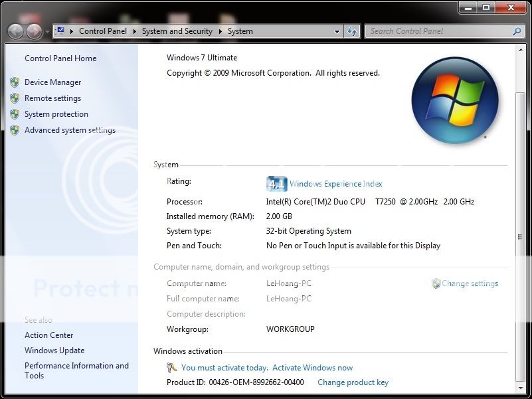Click the vertical scrollbar thumb
This screenshot has width=532, height=399.
click(x=520, y=236)
